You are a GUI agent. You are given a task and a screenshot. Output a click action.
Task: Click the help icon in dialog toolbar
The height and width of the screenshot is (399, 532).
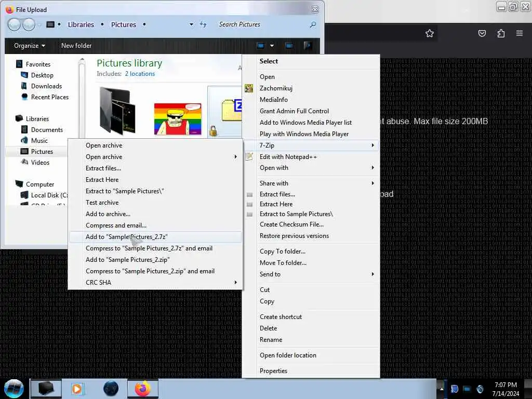[308, 46]
